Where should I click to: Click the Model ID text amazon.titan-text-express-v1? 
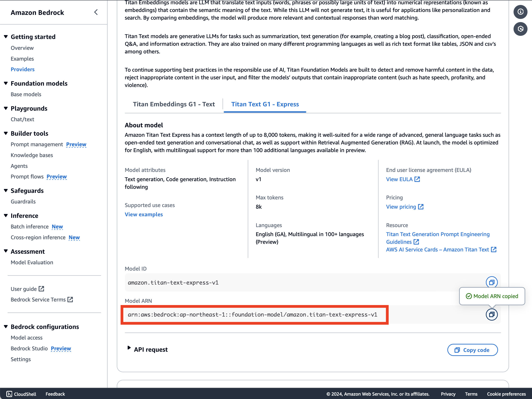coord(173,283)
